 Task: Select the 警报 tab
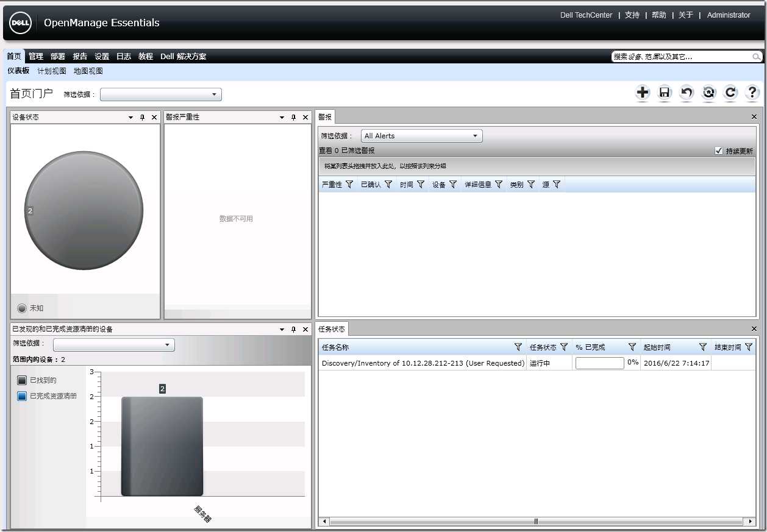tap(325, 116)
